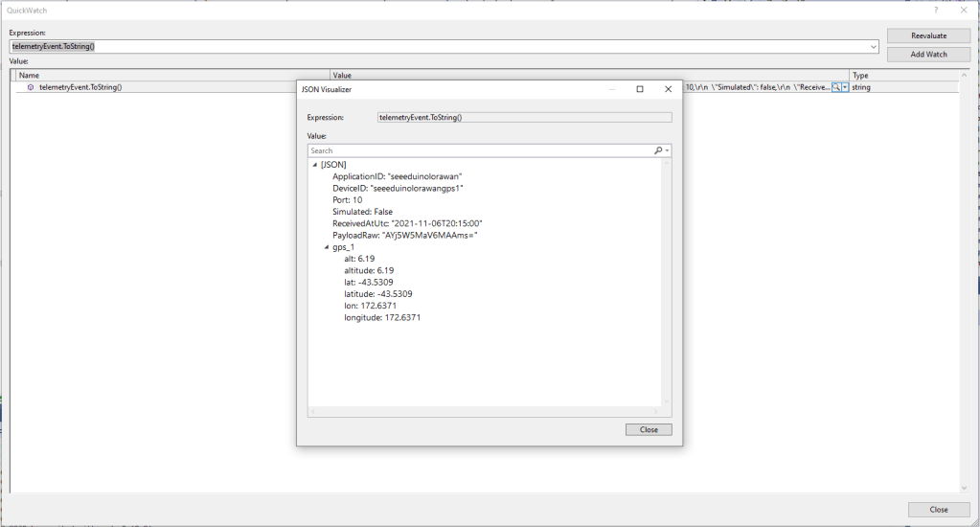Close the QuickWatch window with title bar X
This screenshot has width=980, height=527.
coord(963,10)
